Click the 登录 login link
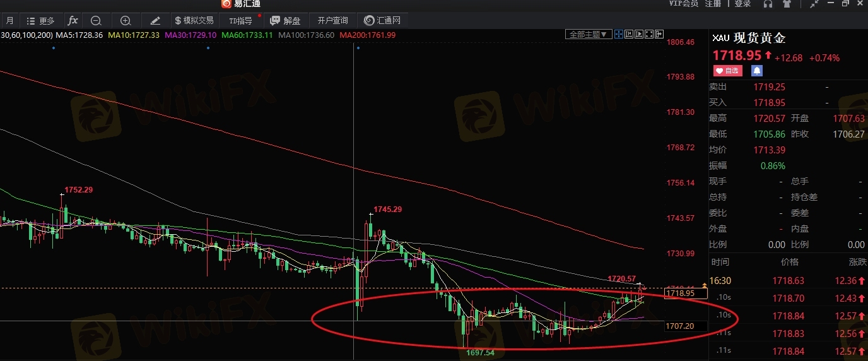The width and height of the screenshot is (868, 361). tap(742, 4)
